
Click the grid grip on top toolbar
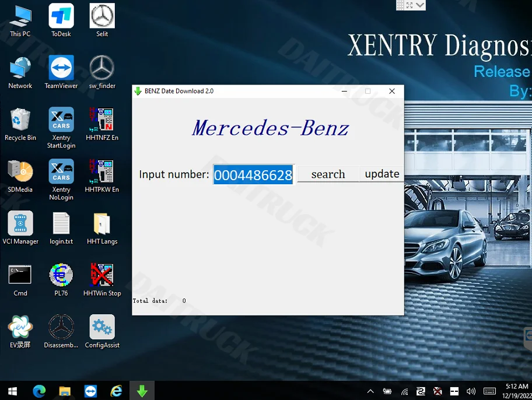[400, 5]
